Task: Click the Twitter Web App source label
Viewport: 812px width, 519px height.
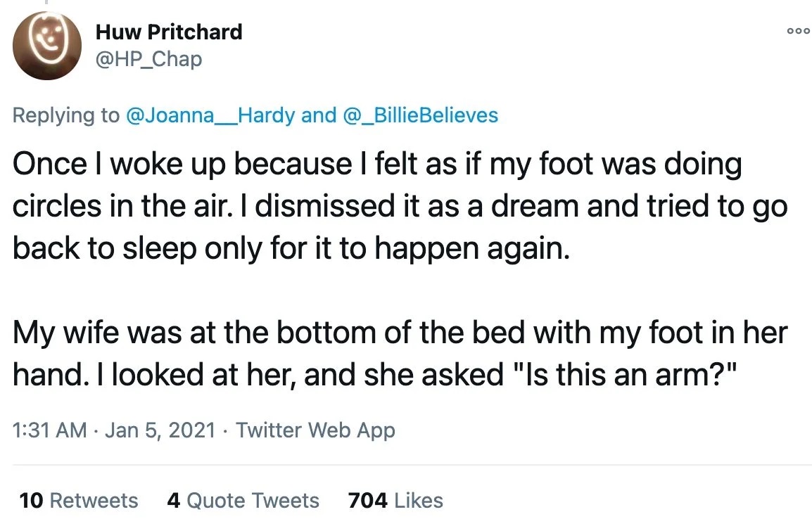Action: [x=315, y=430]
